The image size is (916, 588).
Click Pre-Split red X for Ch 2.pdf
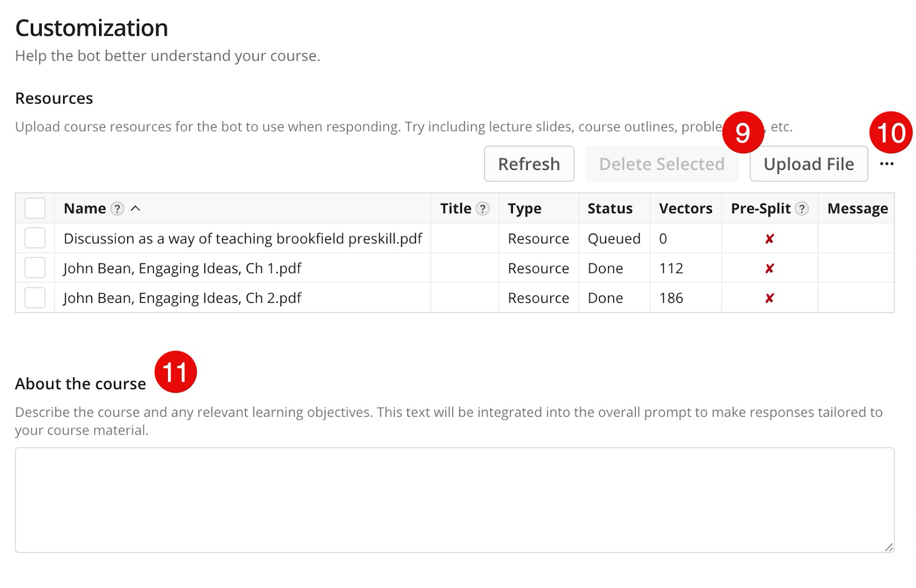coord(769,298)
